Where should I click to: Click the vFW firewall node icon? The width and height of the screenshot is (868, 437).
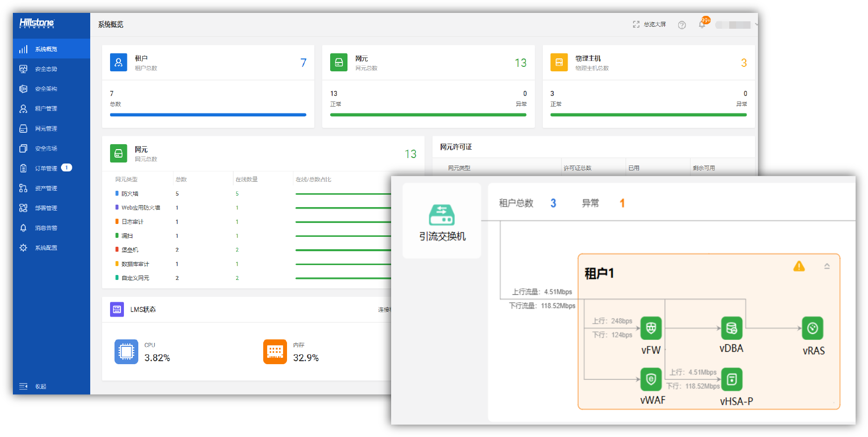[x=651, y=328]
